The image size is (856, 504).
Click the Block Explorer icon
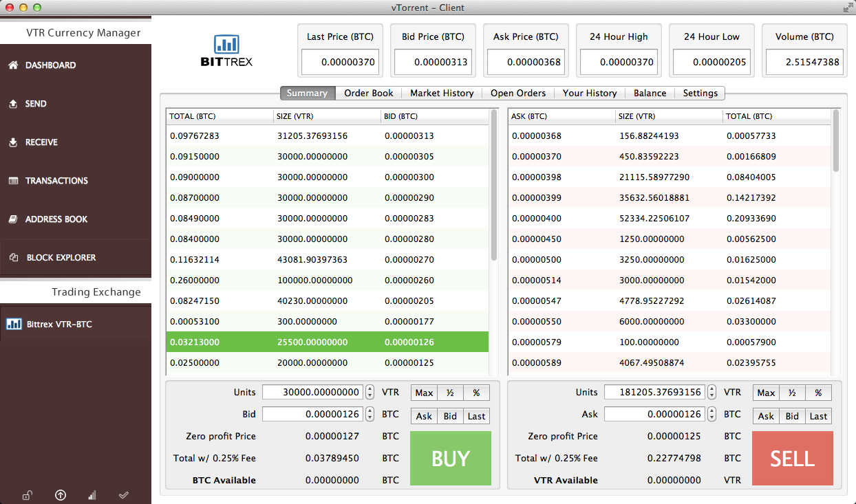(x=13, y=258)
